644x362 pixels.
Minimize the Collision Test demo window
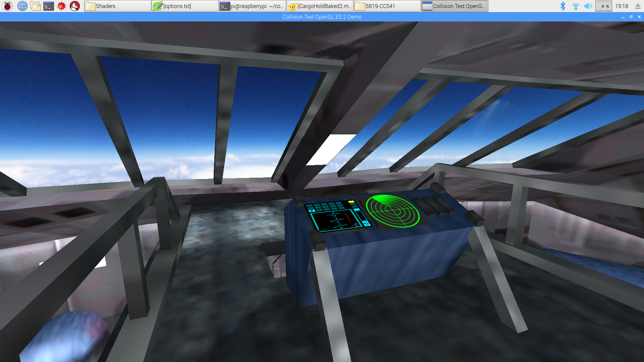(623, 17)
